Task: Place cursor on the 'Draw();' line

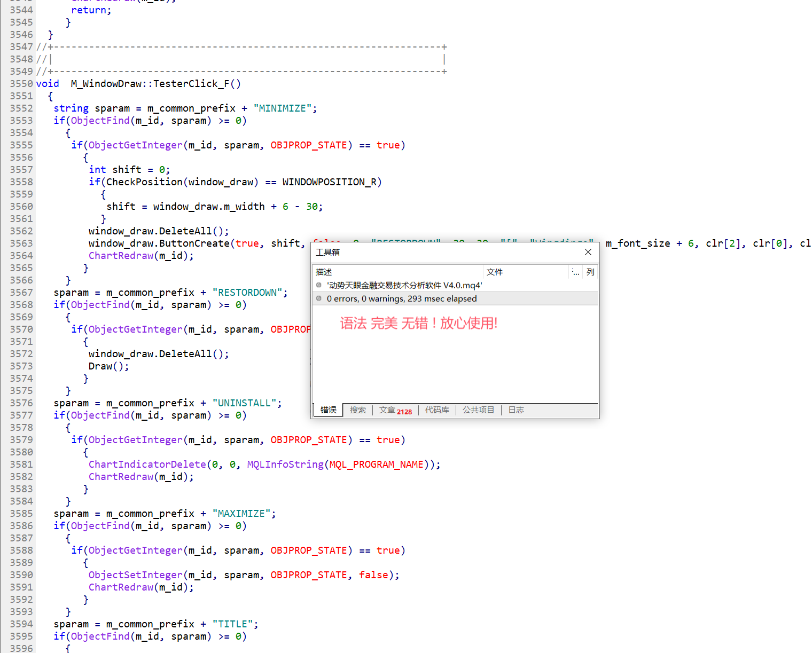Action: coord(109,366)
